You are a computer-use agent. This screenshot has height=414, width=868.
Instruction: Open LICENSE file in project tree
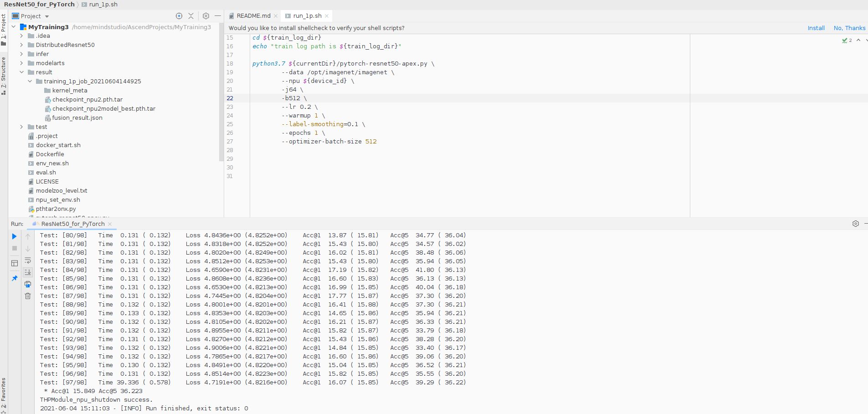47,182
